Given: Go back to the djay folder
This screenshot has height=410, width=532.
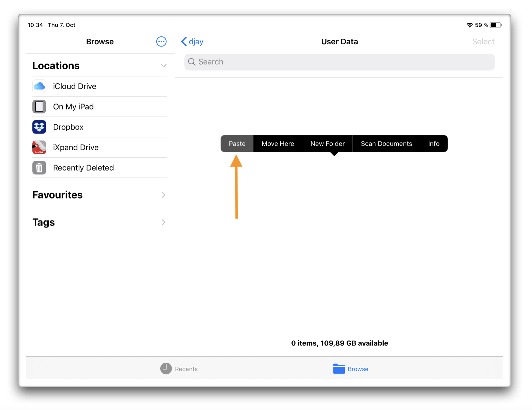Looking at the screenshot, I should (192, 42).
